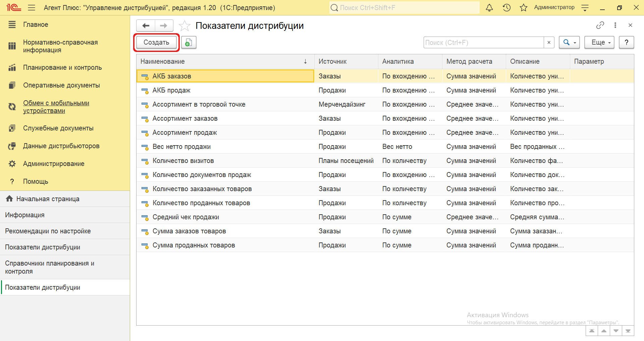Switch to the Информация tab

click(65, 215)
